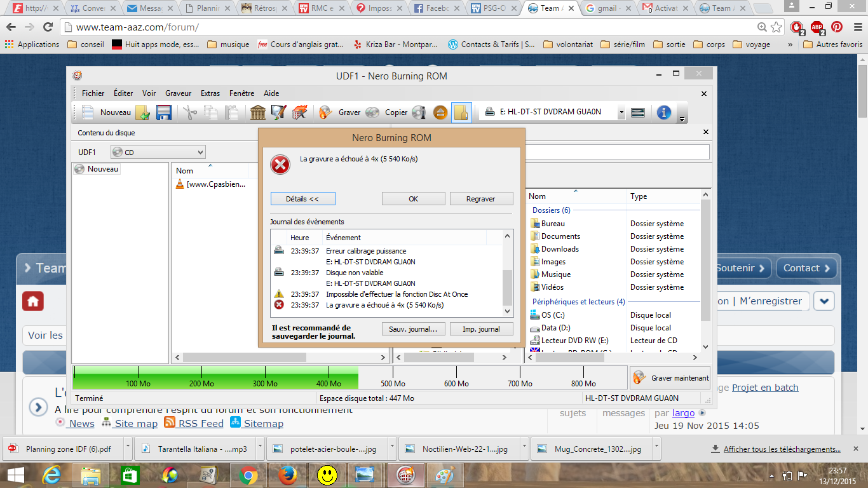Click the Applications bookmarks shortcut
The width and height of the screenshot is (868, 488).
tap(32, 44)
